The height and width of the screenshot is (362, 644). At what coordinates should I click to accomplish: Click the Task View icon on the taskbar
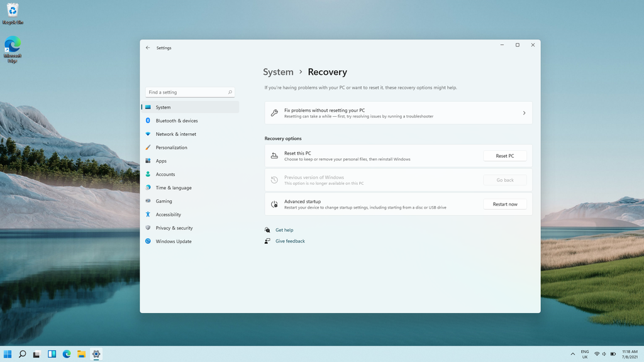coord(36,354)
